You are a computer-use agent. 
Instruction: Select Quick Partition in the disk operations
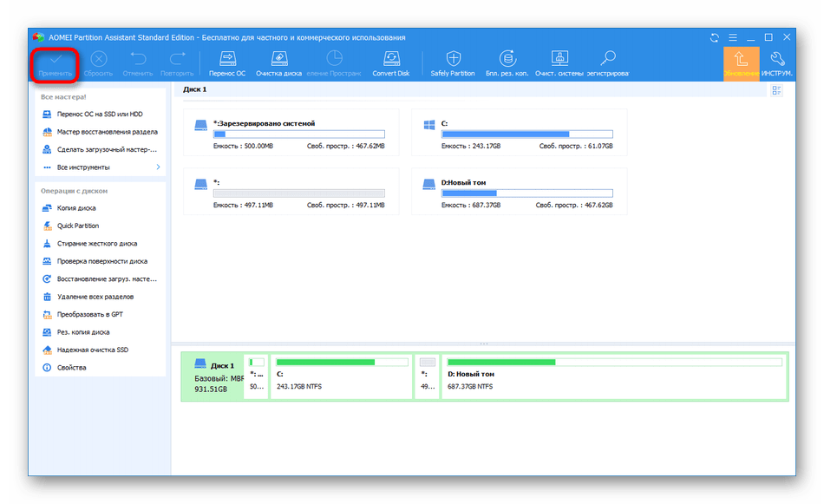(x=77, y=226)
